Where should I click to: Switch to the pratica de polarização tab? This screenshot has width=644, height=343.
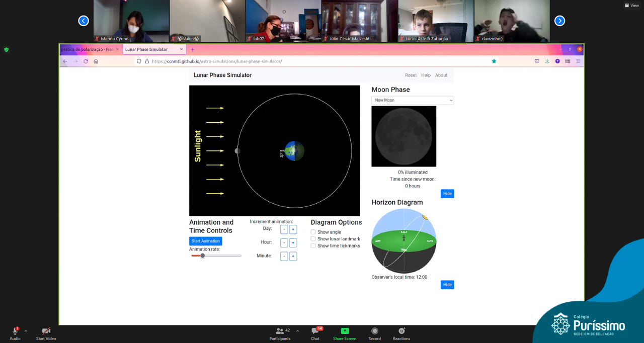[x=88, y=49]
